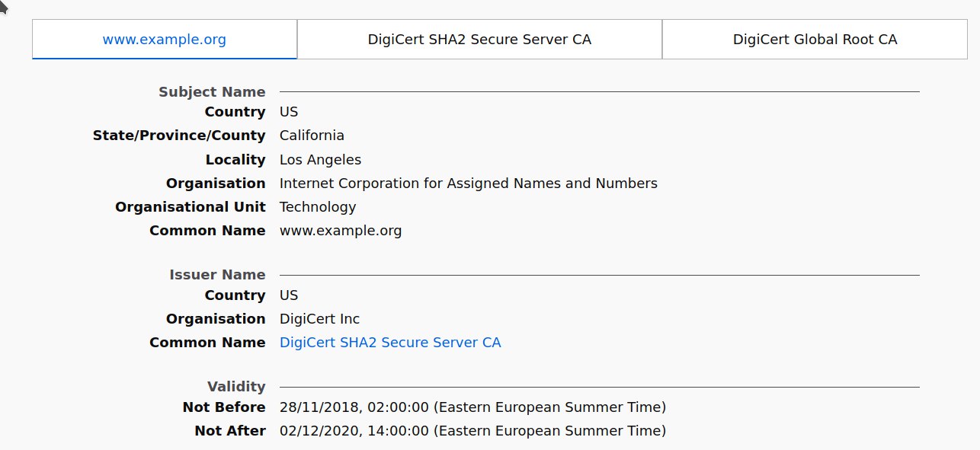This screenshot has height=450, width=980.
Task: Click the Locality field label
Action: click(x=235, y=160)
